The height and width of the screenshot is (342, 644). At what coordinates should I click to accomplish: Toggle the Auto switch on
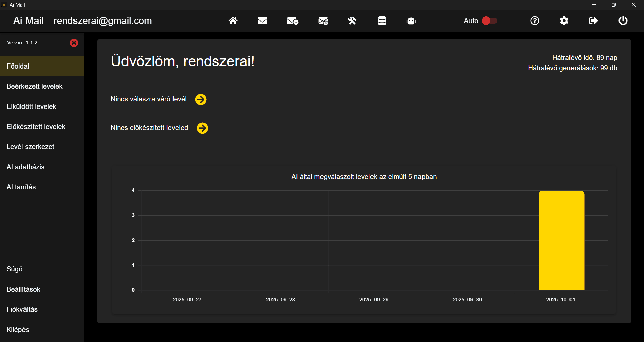point(489,21)
